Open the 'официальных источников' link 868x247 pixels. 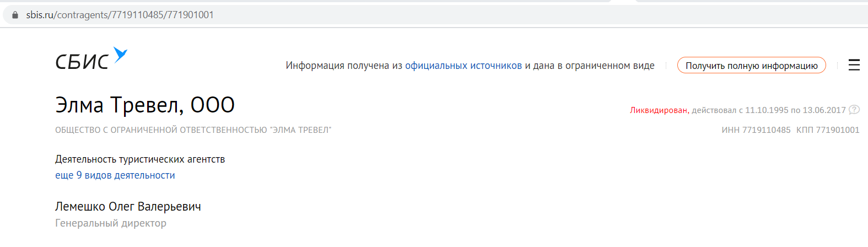tap(463, 66)
